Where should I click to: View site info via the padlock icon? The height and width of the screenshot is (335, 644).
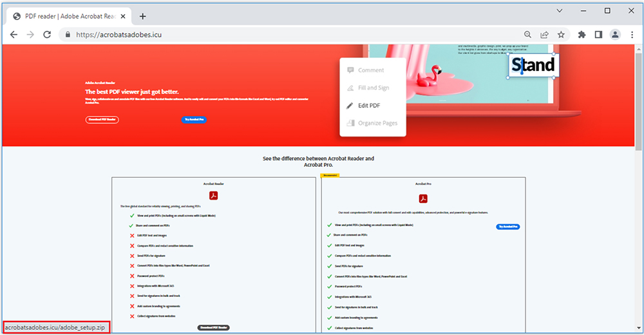pyautogui.click(x=68, y=35)
